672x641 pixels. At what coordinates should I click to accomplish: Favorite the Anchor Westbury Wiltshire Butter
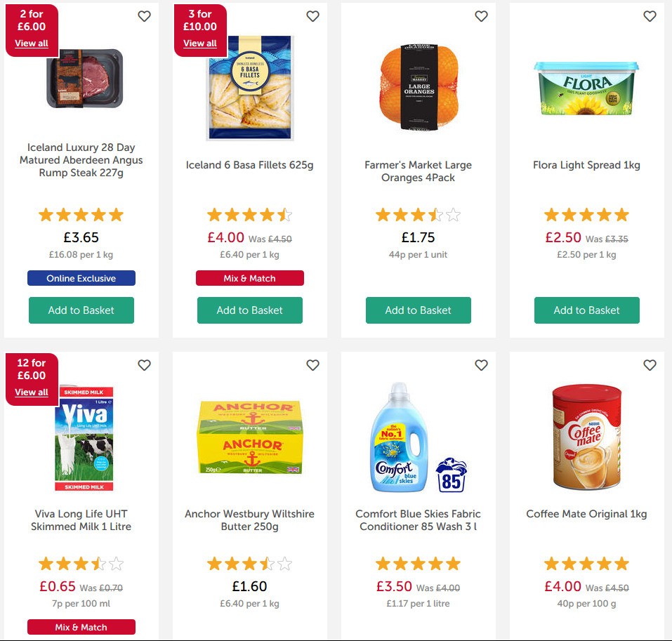coord(312,365)
